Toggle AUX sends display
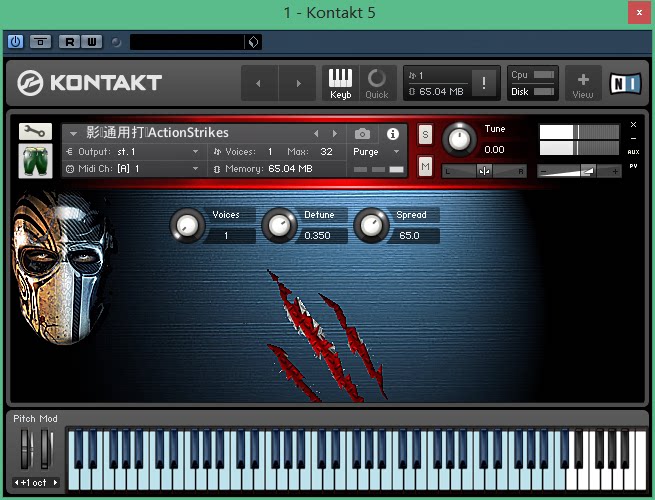 [x=633, y=152]
